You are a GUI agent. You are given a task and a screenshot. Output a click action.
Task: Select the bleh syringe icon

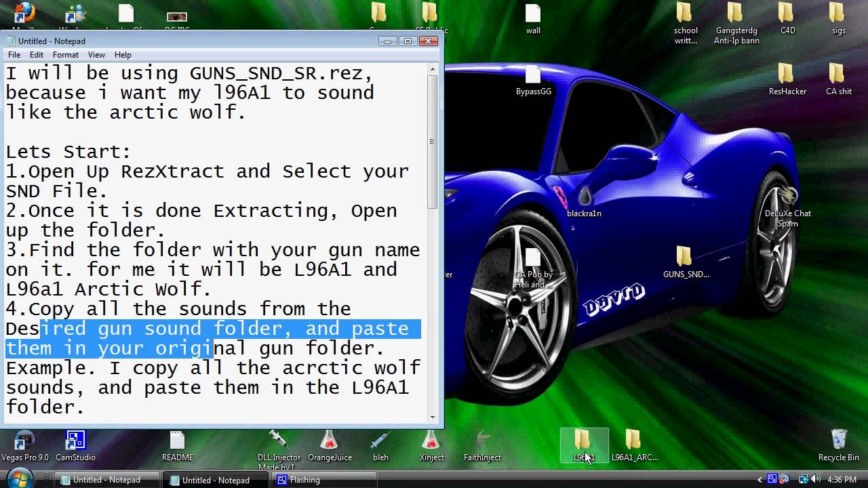tap(380, 445)
